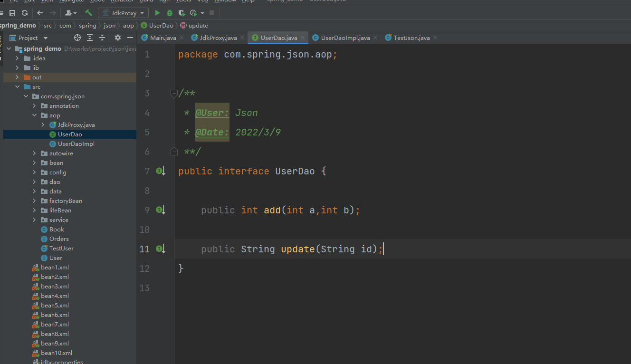
Task: Run JdkProxy with the green play icon
Action: click(158, 13)
